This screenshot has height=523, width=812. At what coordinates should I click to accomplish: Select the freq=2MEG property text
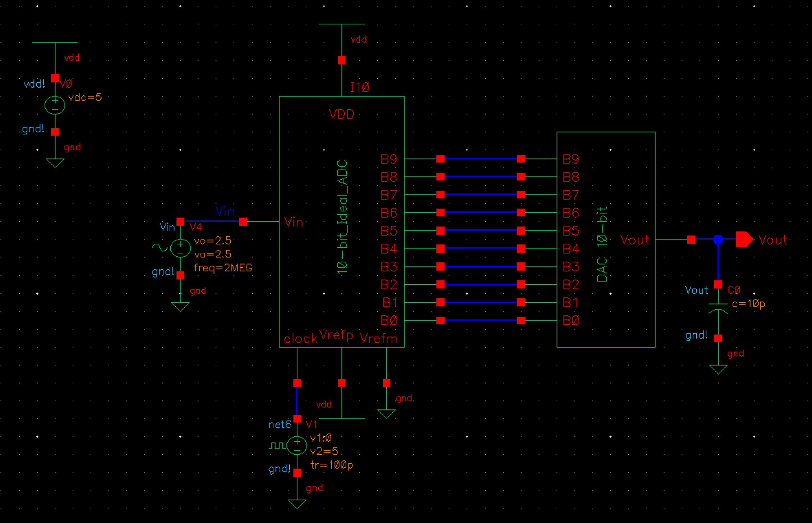223,267
